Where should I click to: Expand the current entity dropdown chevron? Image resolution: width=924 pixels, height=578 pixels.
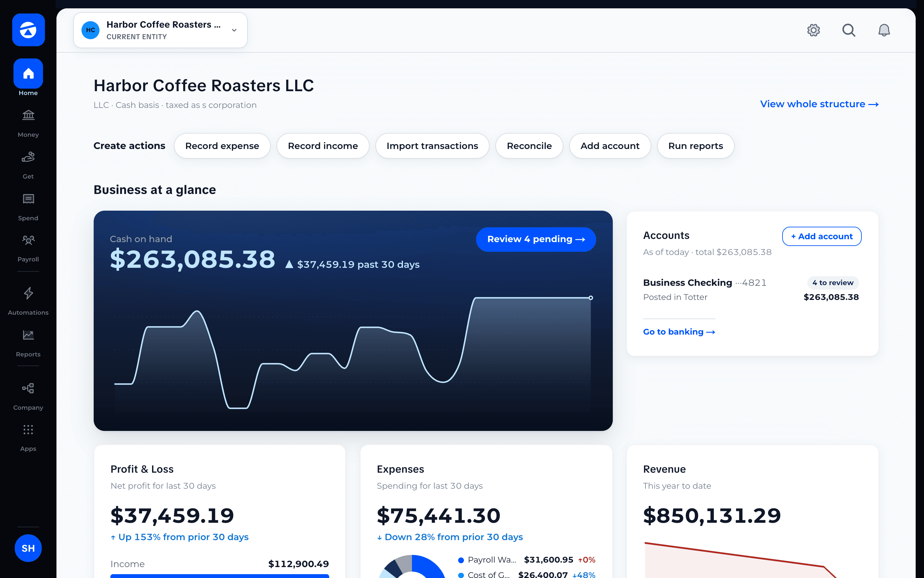pos(234,30)
